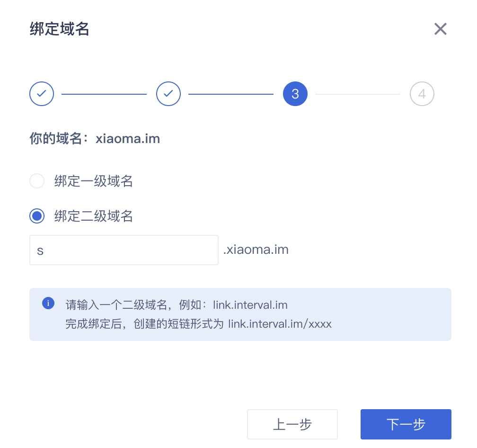Proceed with the 下一步 button

[406, 424]
